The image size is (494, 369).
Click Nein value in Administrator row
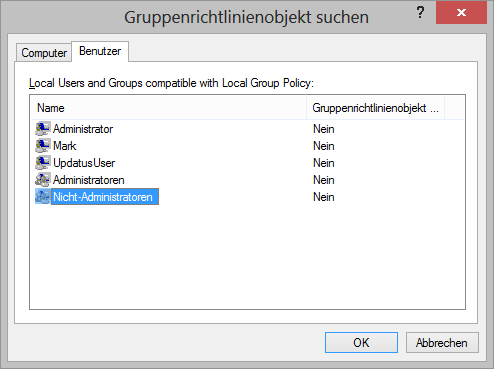coord(324,129)
